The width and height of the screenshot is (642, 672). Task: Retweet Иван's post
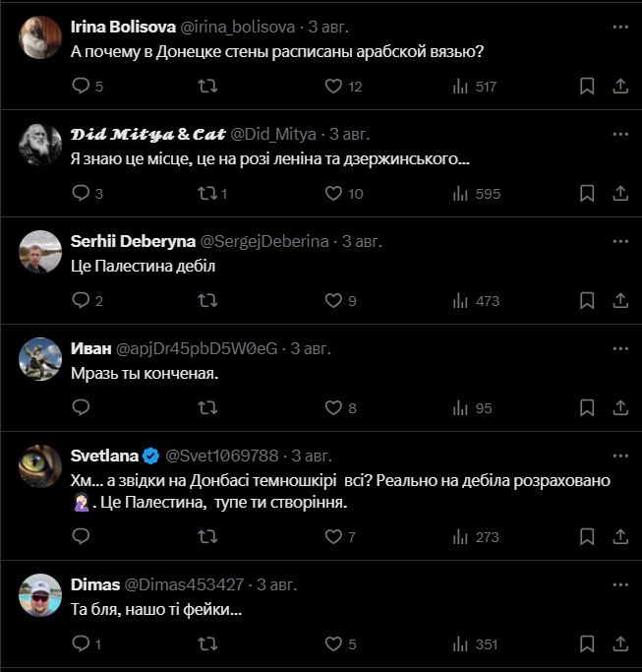pos(207,407)
